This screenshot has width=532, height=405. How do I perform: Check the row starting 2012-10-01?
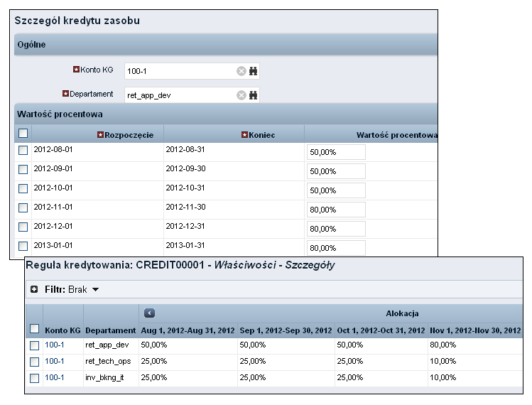point(23,188)
